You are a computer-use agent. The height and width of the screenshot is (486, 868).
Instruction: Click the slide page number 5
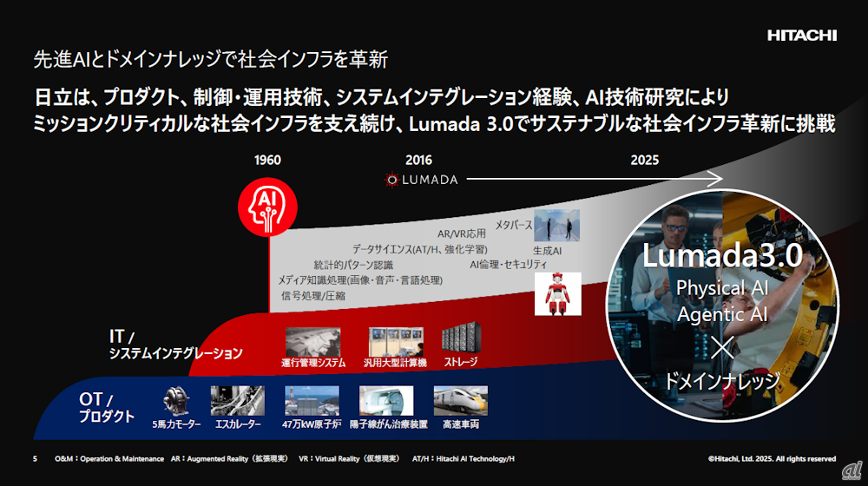pos(35,459)
